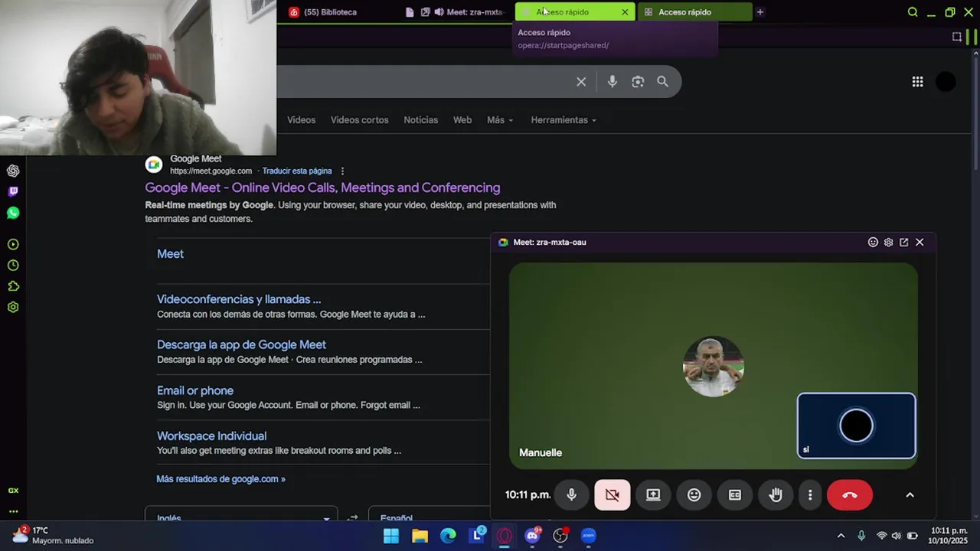Open GX Control in sidebar
The height and width of the screenshot is (551, 980).
pos(13,491)
